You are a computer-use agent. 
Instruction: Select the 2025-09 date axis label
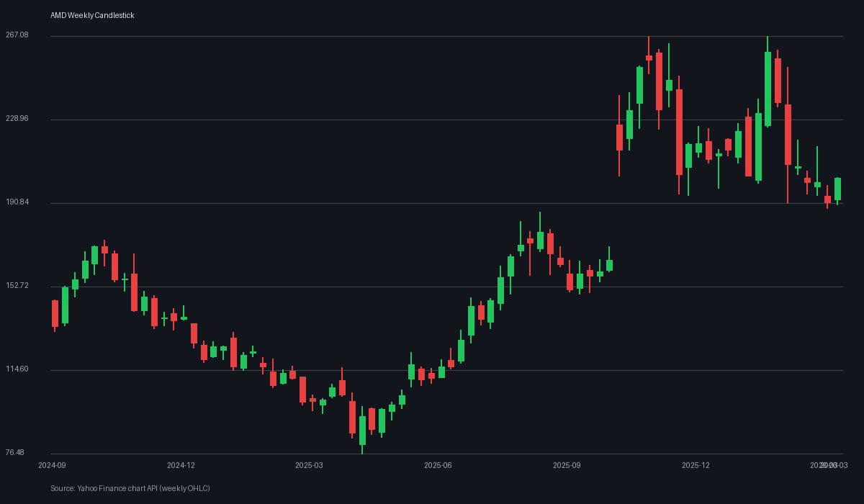coord(566,465)
